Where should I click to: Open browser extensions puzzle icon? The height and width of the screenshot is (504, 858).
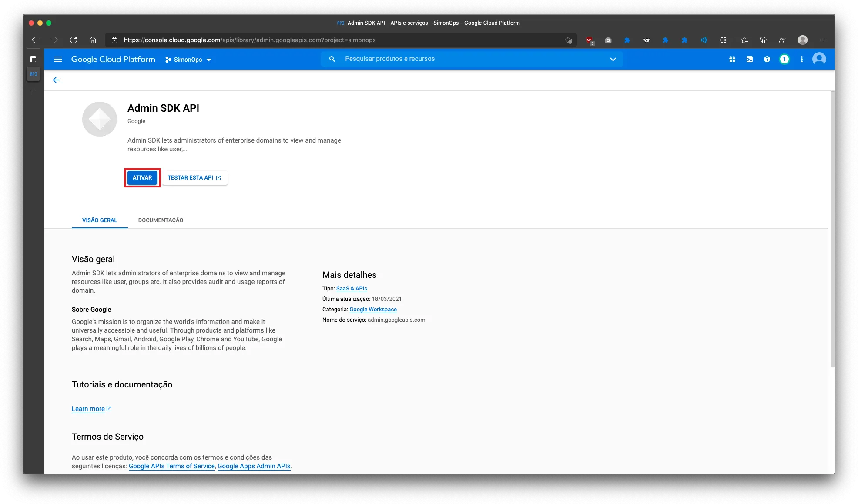(723, 40)
